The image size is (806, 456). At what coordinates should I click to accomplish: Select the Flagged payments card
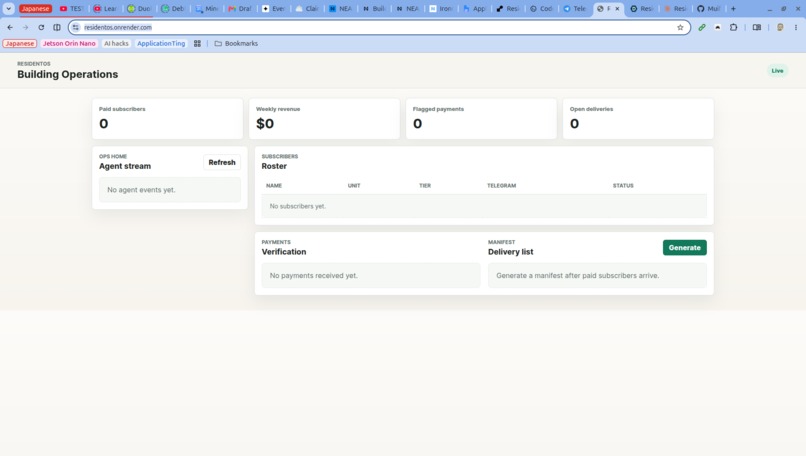481,119
